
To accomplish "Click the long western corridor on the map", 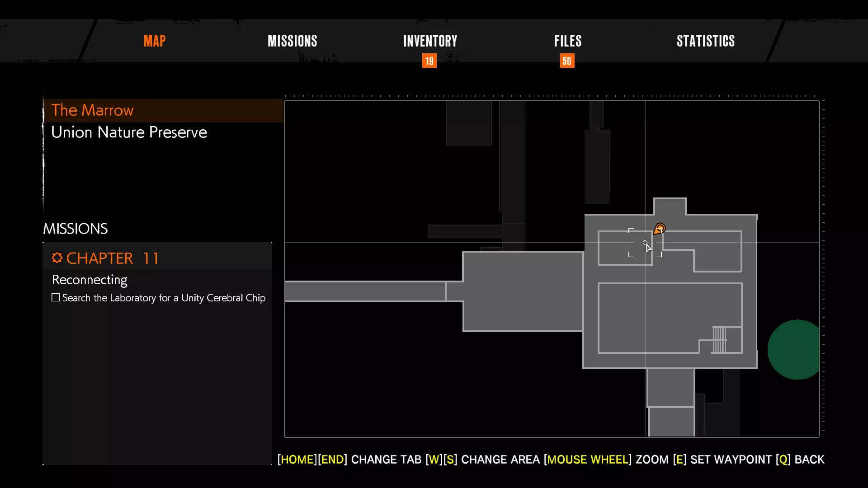I will (x=364, y=291).
